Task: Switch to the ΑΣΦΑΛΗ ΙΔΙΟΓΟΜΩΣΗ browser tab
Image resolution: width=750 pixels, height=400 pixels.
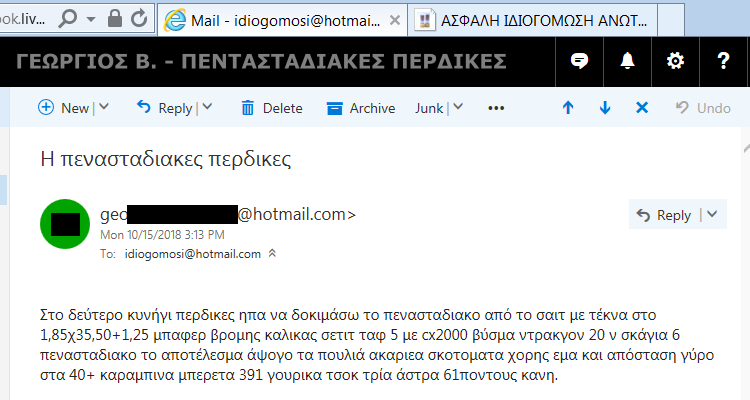Action: tap(532, 21)
